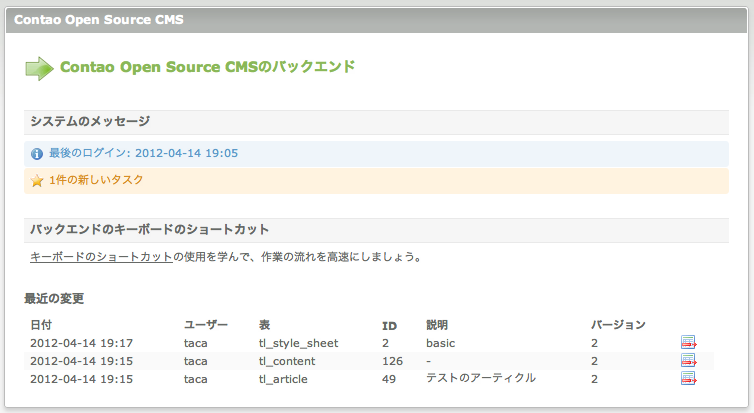Image resolution: width=754 pixels, height=413 pixels.
Task: Select the tl_content table cell
Action: point(287,361)
